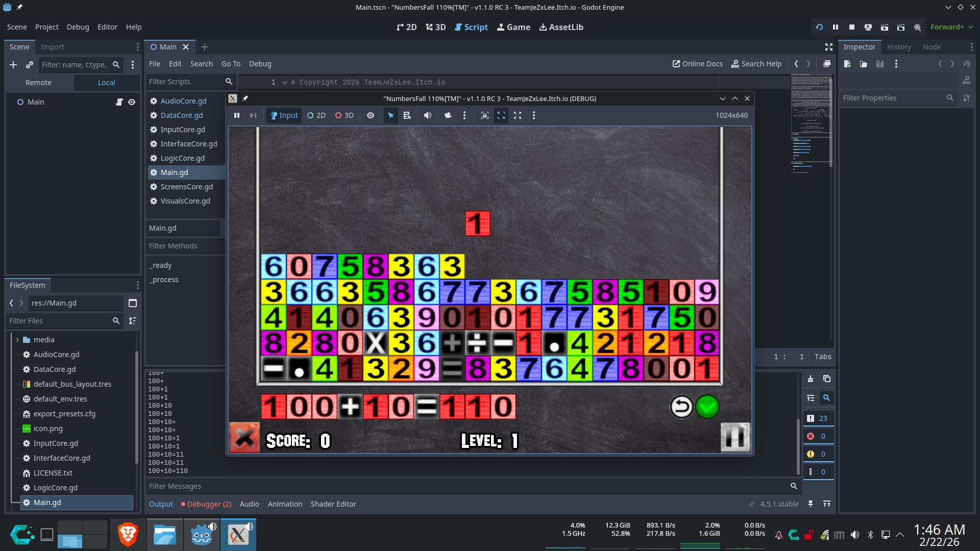
Task: Toggle Main node visibility eye
Action: [x=132, y=102]
